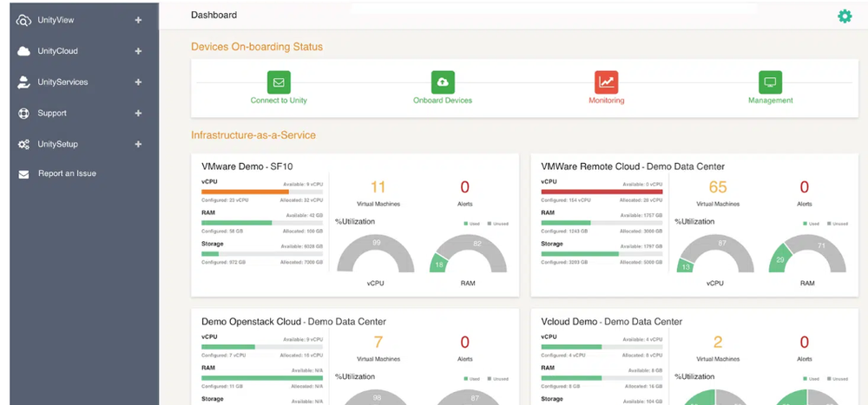The height and width of the screenshot is (405, 868).
Task: Click Demo Openstack Cloud Alerts count 0
Action: pos(465,343)
